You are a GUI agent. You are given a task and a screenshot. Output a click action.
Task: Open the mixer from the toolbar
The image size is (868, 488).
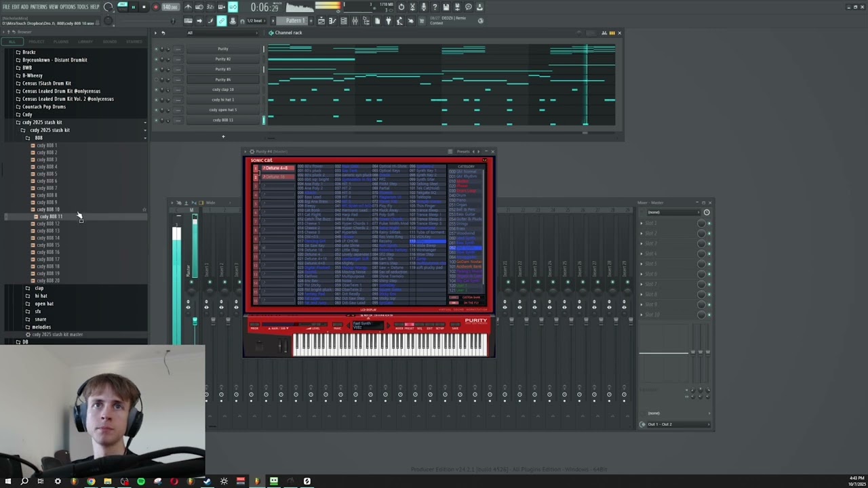[x=355, y=21]
